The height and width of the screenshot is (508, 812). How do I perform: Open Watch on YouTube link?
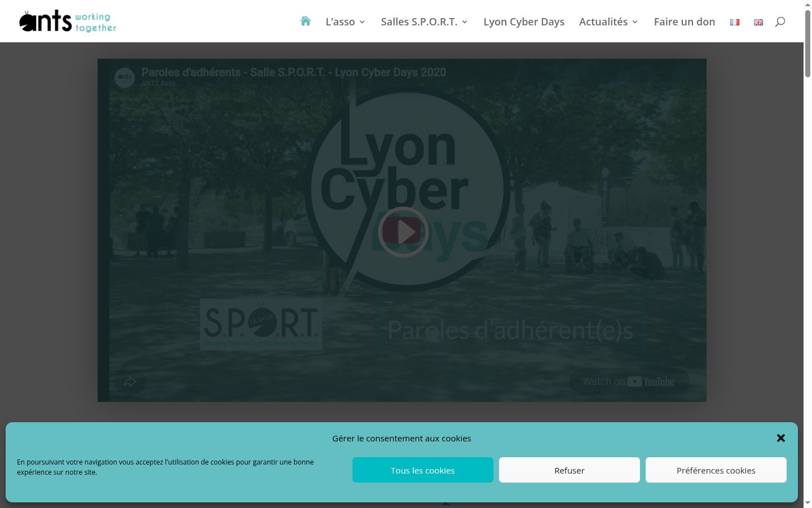pyautogui.click(x=629, y=382)
